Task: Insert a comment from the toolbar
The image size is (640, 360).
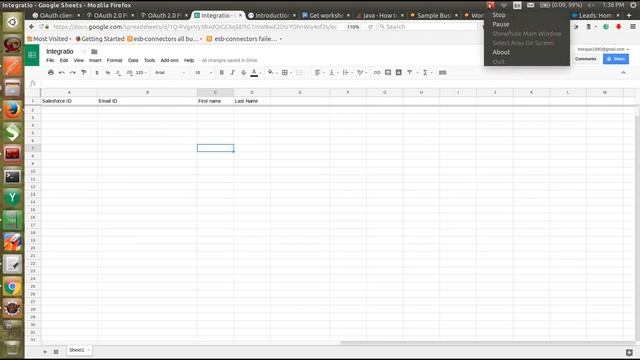Action: coord(388,72)
